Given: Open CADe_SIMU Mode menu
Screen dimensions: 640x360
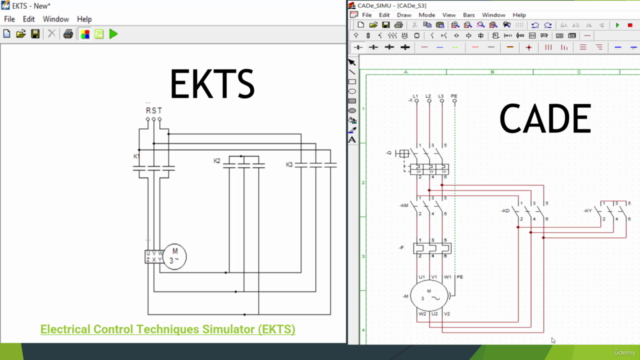Looking at the screenshot, I should (x=427, y=15).
